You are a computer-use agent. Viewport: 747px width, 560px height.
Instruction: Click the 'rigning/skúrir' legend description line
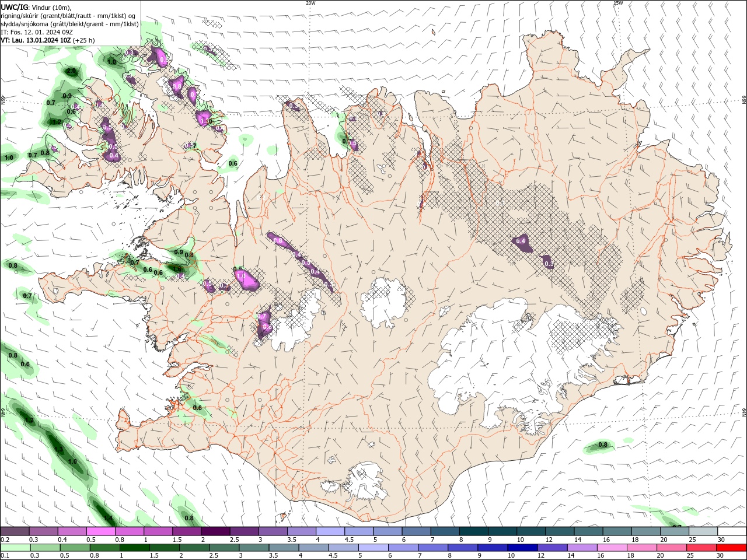coord(68,16)
